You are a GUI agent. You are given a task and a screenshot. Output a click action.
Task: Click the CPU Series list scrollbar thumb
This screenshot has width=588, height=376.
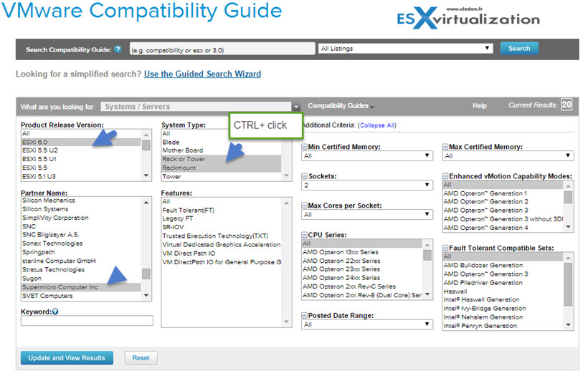tap(427, 255)
